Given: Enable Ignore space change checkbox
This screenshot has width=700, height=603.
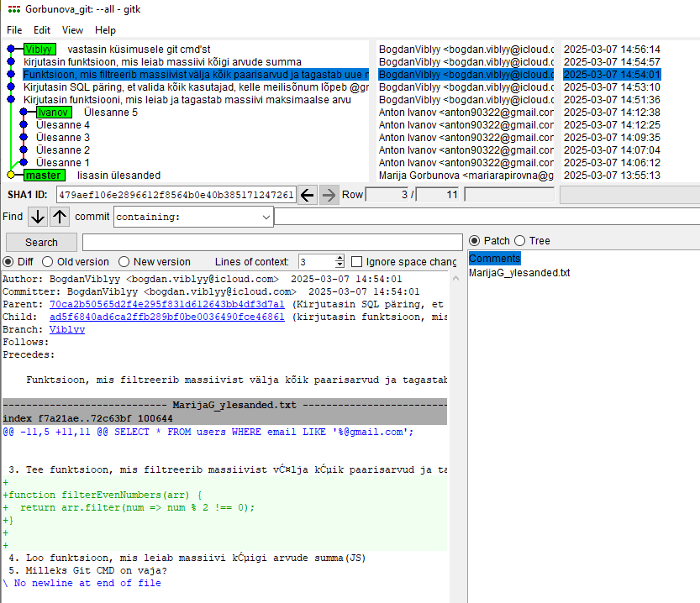Looking at the screenshot, I should [357, 262].
